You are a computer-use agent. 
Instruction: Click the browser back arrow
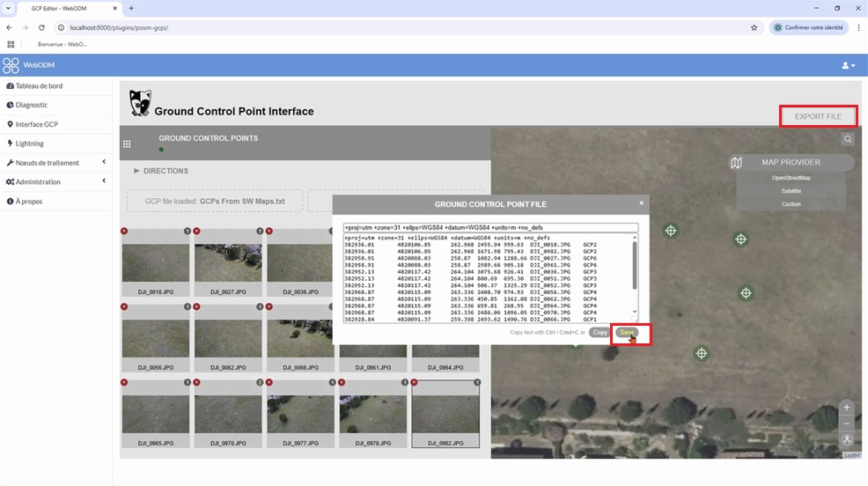(x=10, y=27)
